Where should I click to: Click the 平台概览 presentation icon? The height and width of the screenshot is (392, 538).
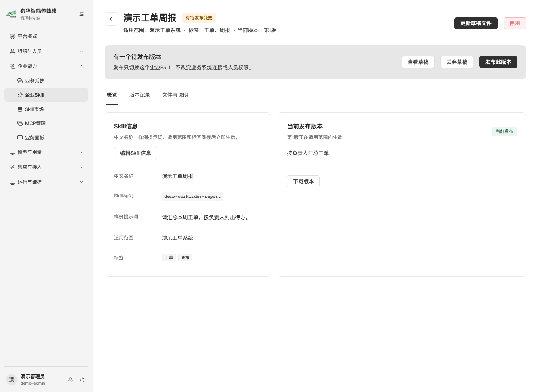[12, 36]
